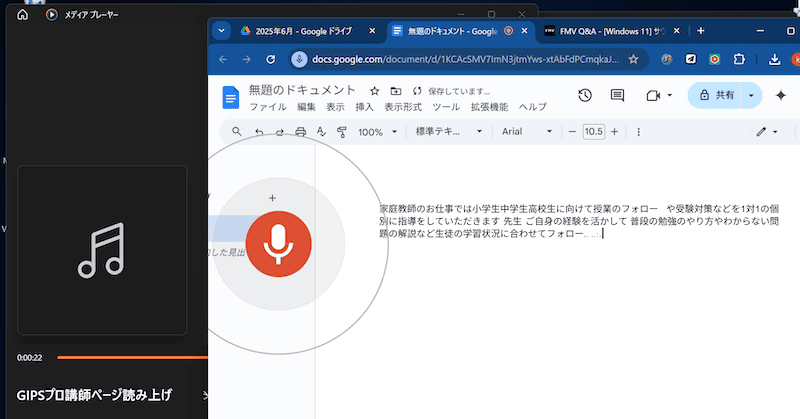Open the comments panel icon
Screen dimensions: 800x419
pos(617,95)
